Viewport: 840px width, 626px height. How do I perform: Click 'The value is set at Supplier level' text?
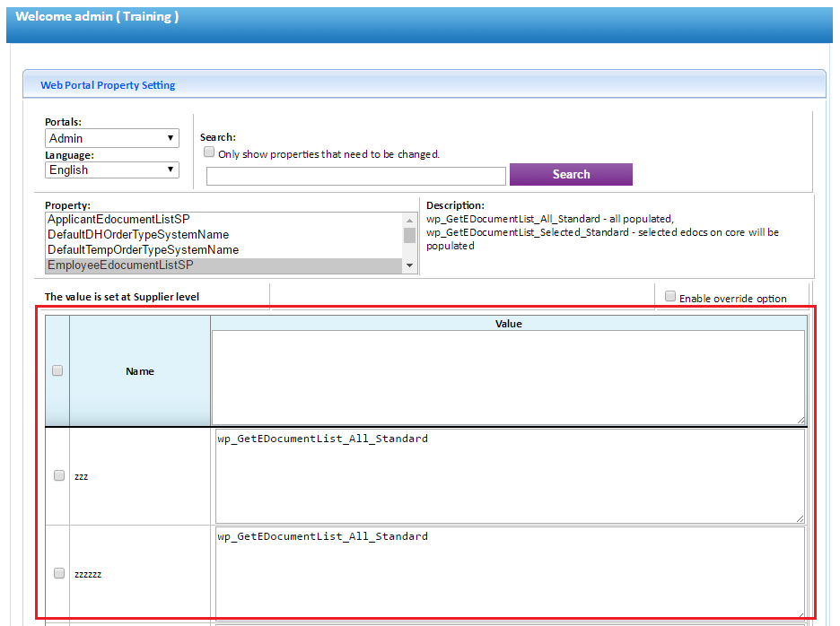[x=122, y=297]
